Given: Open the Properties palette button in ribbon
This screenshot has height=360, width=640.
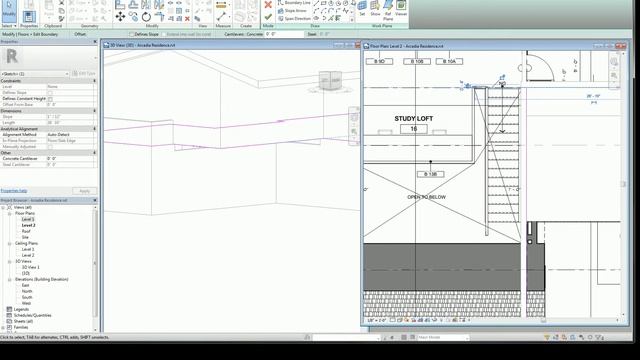Looking at the screenshot, I should click(29, 17).
